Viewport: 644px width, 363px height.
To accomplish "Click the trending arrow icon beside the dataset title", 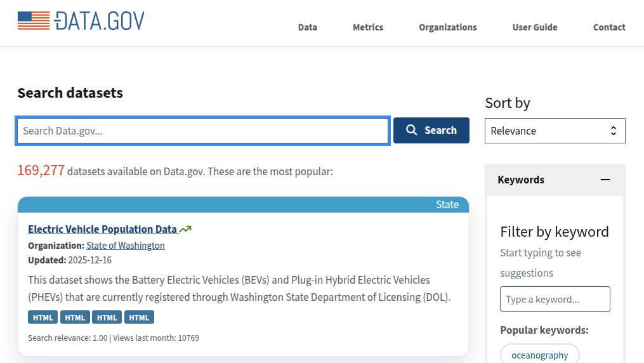I will [x=185, y=229].
